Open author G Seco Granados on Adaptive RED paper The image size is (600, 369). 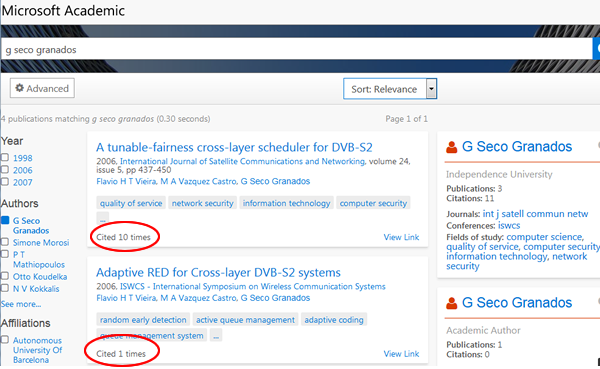[275, 298]
